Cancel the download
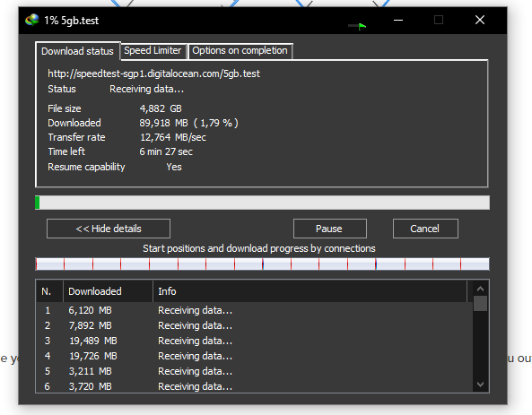This screenshot has width=532, height=415. click(424, 229)
